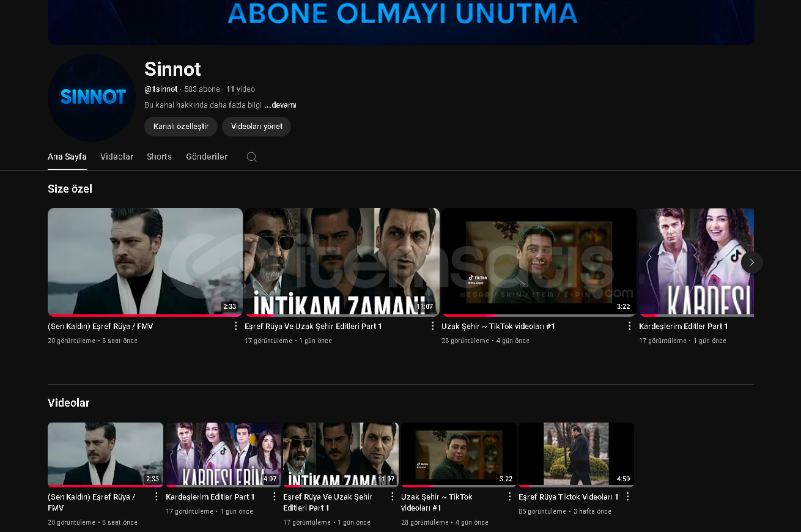Expand channel description with ...devamı
Viewport: 801px width, 532px height.
coord(280,105)
